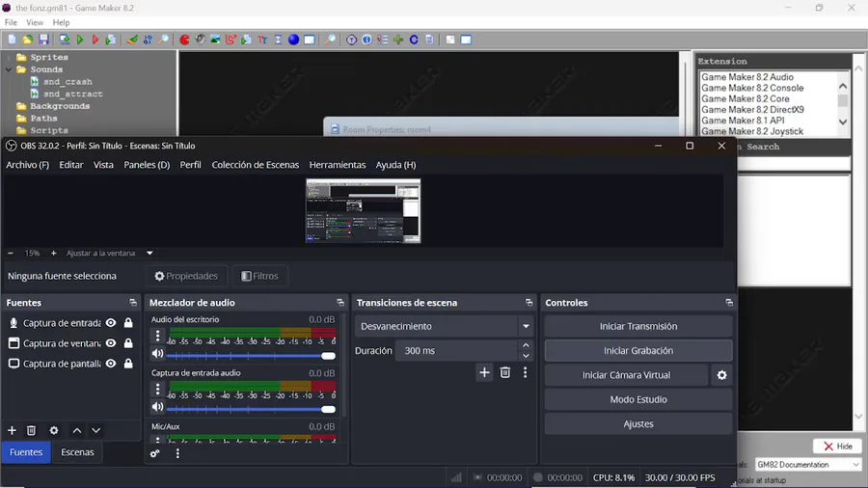Open OBS settings with the Ajustes button

click(x=638, y=423)
